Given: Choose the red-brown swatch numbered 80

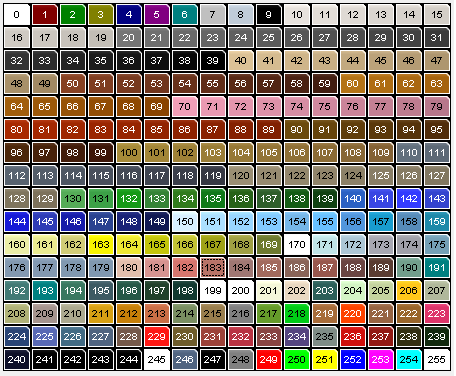Looking at the screenshot, I should 17,130.
